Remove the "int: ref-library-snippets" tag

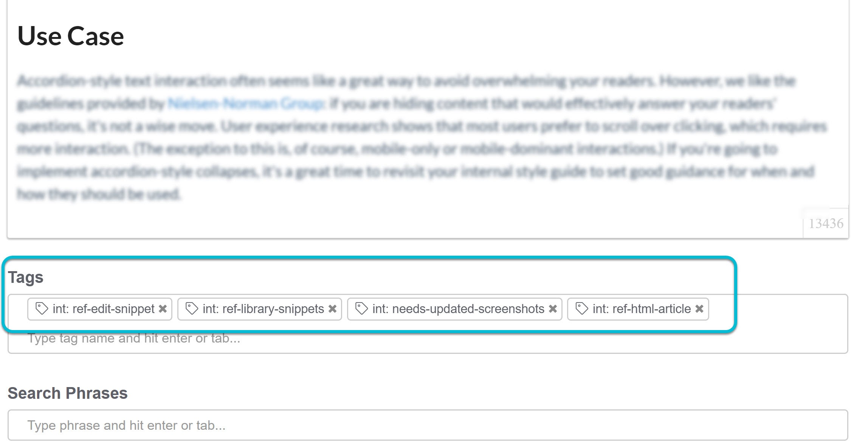pyautogui.click(x=333, y=309)
